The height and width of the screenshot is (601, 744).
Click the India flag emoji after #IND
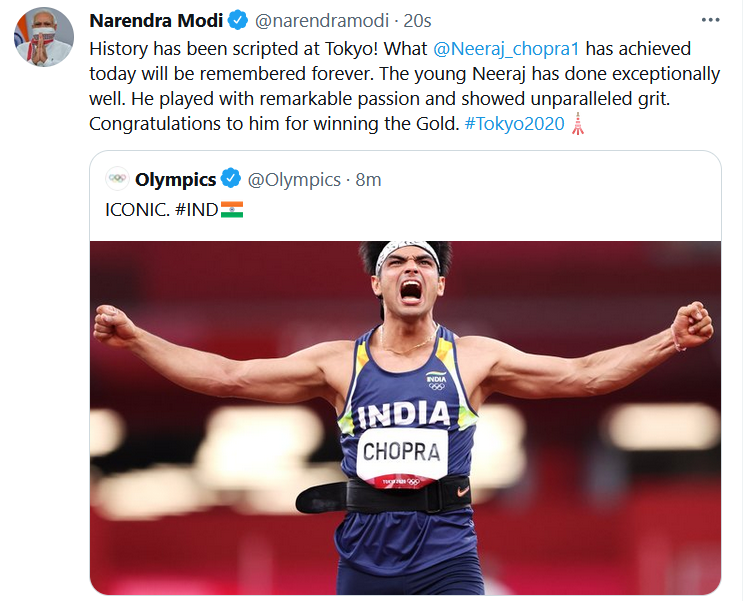click(232, 210)
